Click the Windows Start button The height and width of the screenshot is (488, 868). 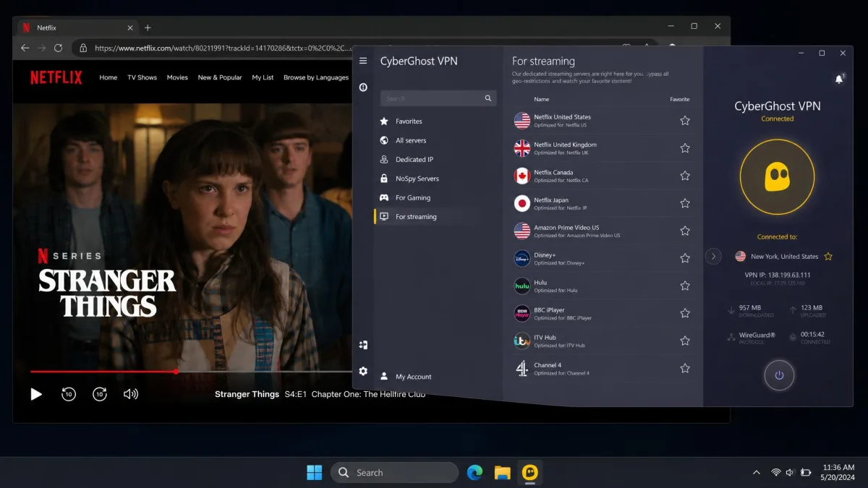click(x=315, y=473)
